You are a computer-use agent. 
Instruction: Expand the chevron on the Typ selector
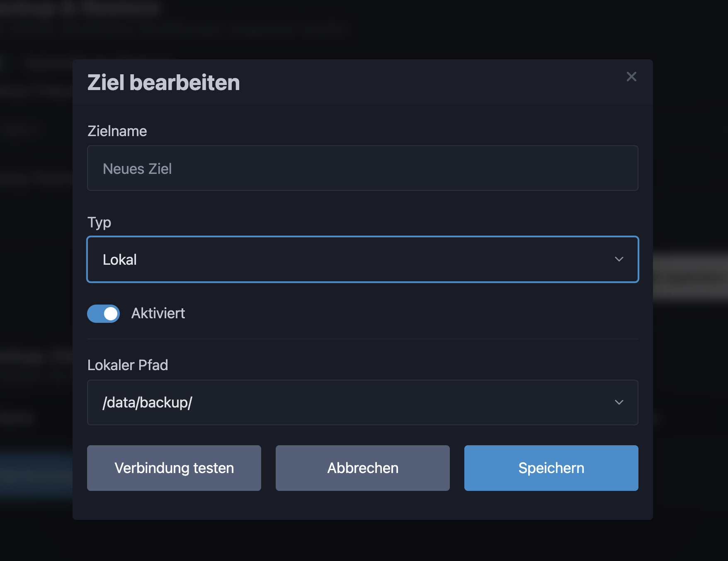619,259
